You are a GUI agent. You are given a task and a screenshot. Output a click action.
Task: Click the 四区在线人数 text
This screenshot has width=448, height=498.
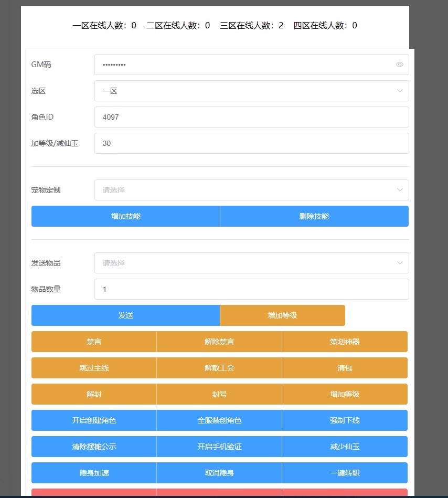tap(325, 25)
